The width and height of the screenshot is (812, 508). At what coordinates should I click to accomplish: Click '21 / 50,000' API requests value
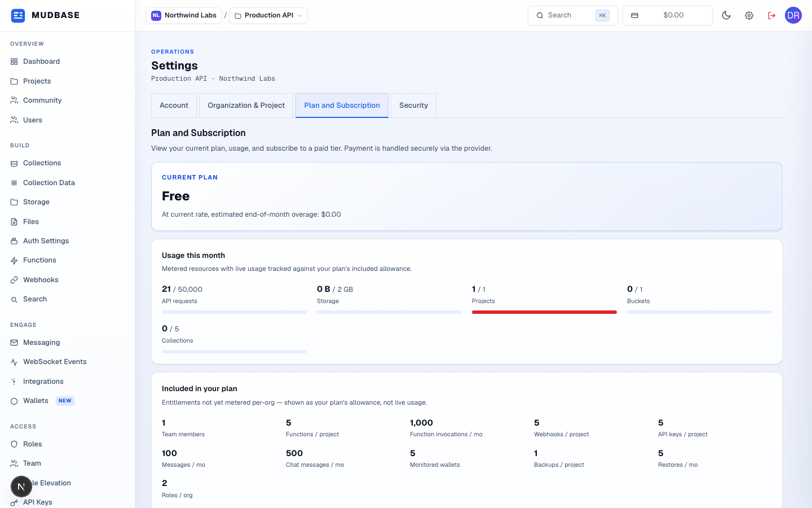[x=182, y=289]
